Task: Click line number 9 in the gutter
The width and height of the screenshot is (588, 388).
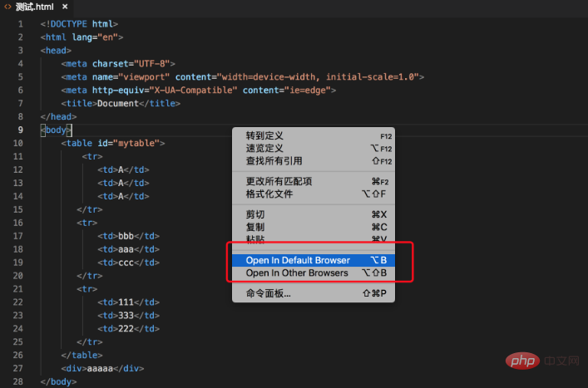Action: (x=20, y=130)
